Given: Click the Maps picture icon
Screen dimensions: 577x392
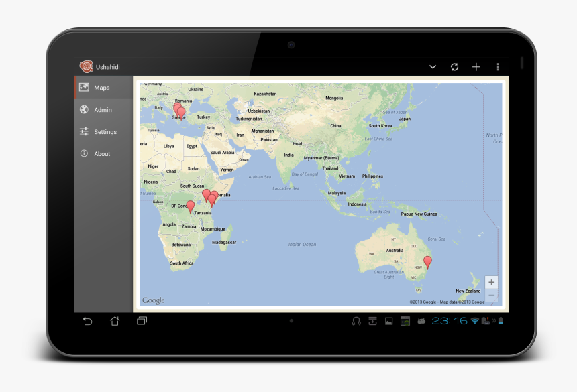Looking at the screenshot, I should pos(85,87).
